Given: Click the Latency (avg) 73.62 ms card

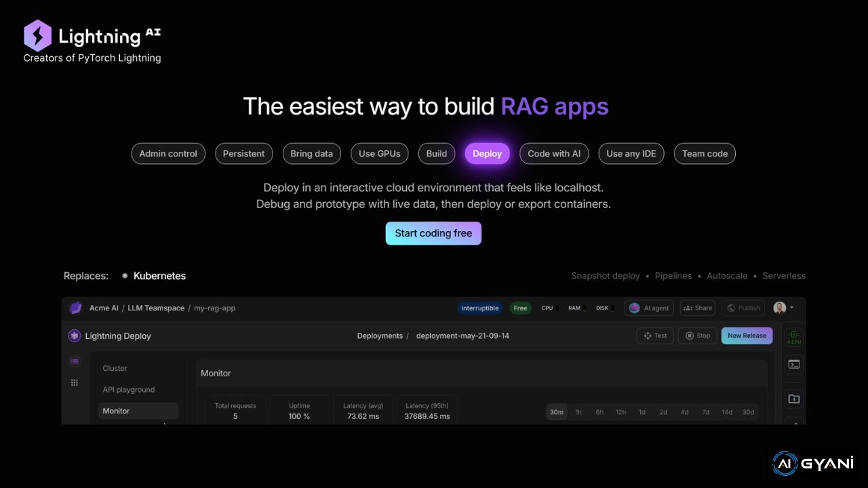Looking at the screenshot, I should 363,410.
